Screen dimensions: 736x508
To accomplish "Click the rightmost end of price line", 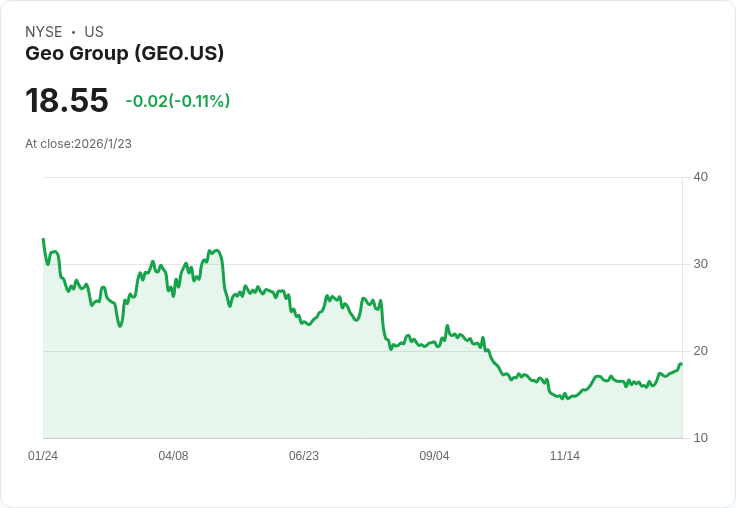I will [x=681, y=364].
